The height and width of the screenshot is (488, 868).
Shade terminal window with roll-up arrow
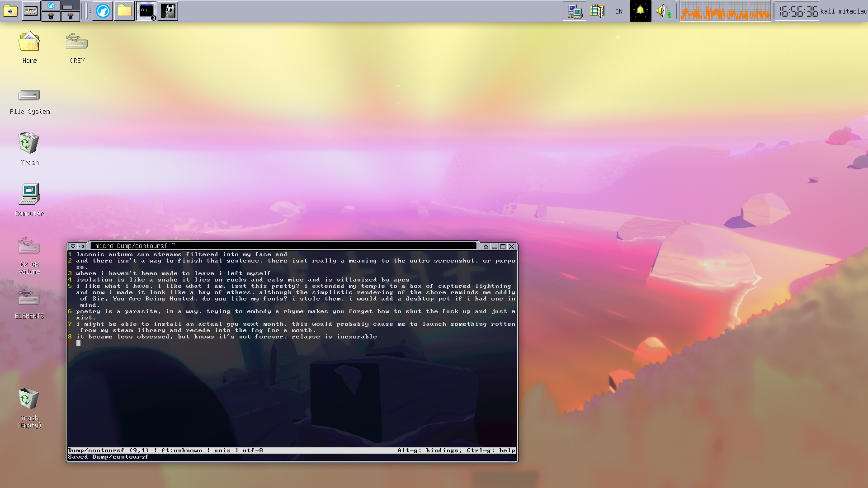point(486,246)
